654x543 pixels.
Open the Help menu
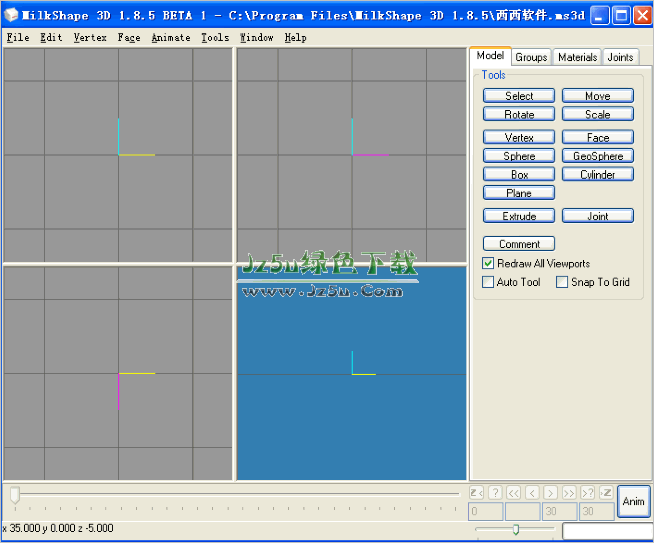[x=295, y=38]
